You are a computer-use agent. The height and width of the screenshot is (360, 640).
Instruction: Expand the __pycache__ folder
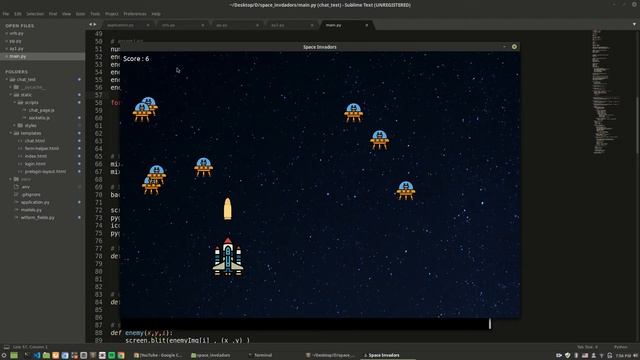[x=11, y=87]
